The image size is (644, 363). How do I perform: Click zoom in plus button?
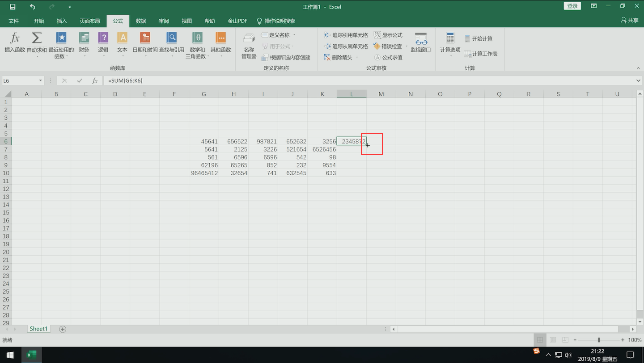(x=623, y=340)
